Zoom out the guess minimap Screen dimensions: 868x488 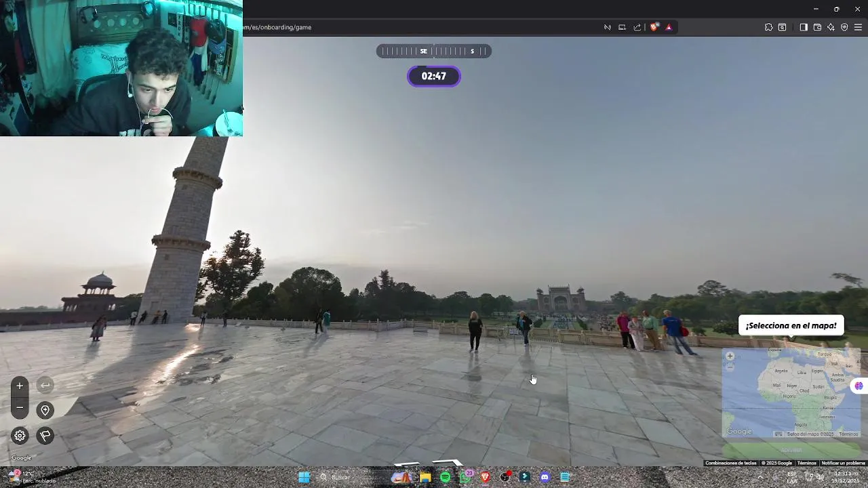730,367
